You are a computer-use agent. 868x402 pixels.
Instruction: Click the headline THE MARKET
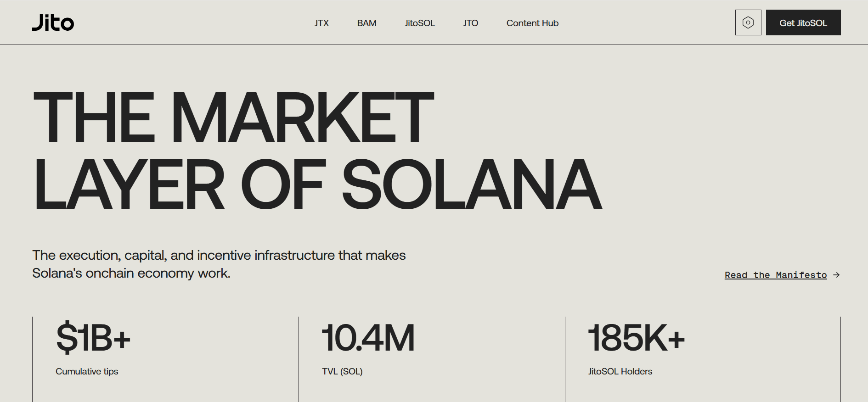[x=233, y=117]
